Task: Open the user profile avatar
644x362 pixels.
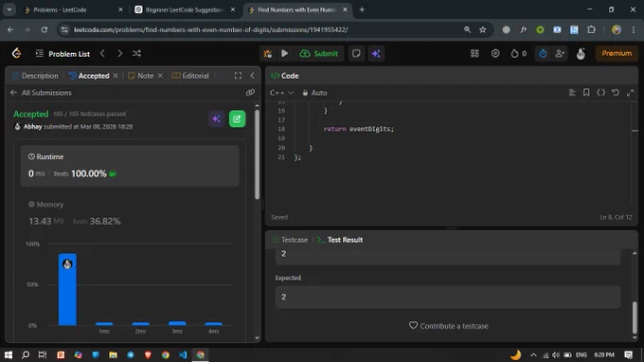Action: (x=581, y=53)
